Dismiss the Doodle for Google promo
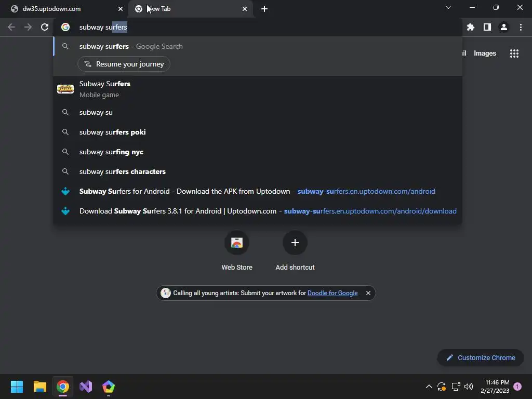 click(368, 293)
